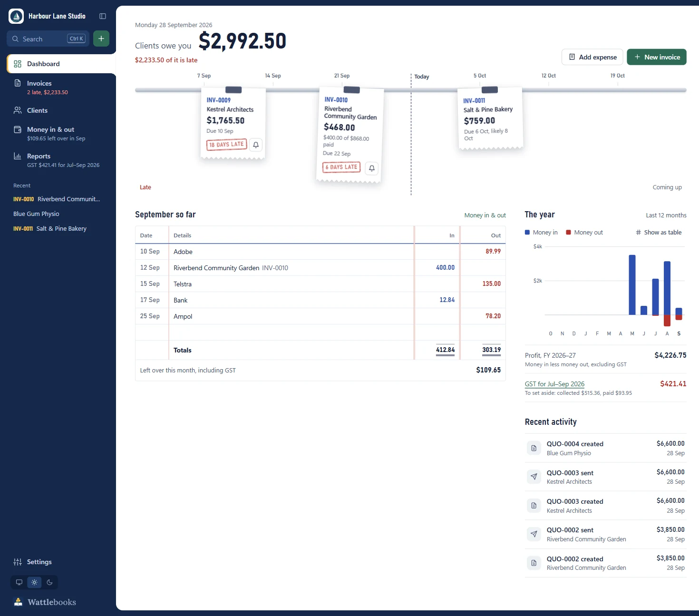Click the Totals out value 303.19
699x616 pixels.
(491, 350)
